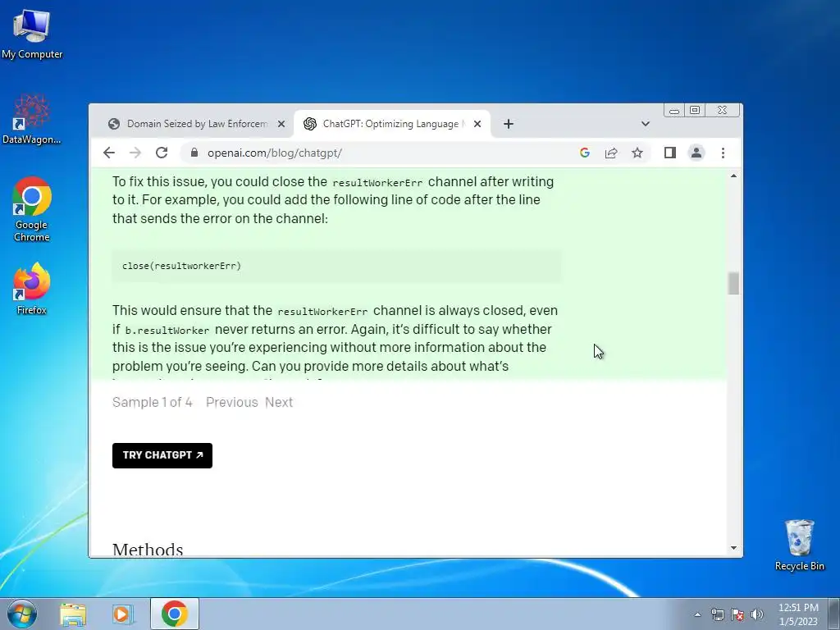This screenshot has width=840, height=630.
Task: Select the DataWagon desktop shortcut
Action: pos(32,119)
